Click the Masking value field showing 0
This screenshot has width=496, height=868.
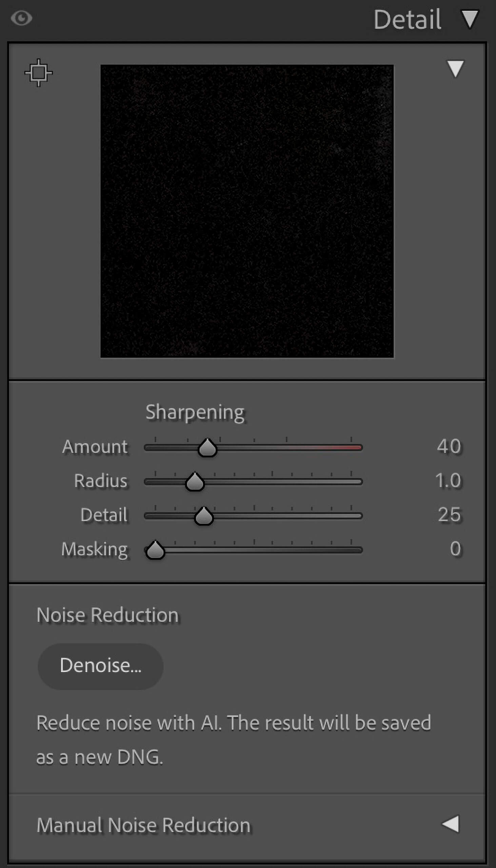point(455,549)
